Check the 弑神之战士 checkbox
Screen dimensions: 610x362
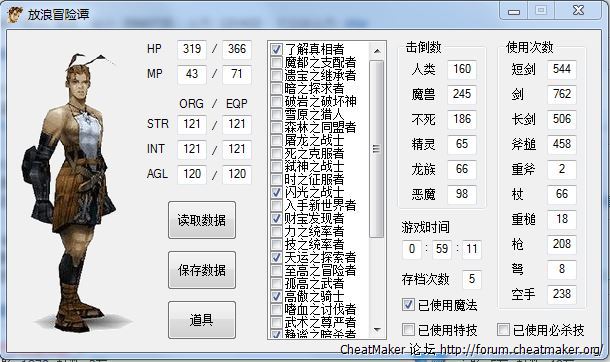276,166
